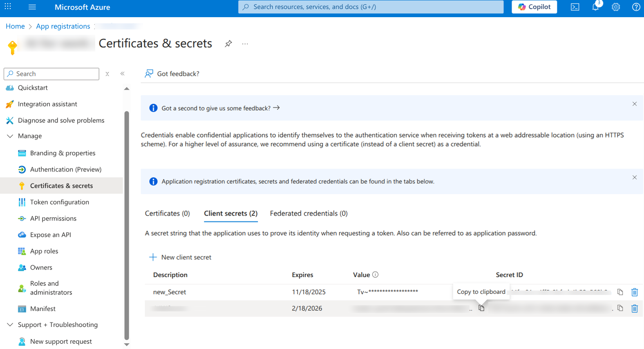This screenshot has width=644, height=349.
Task: Open portal settings gear
Action: point(616,7)
